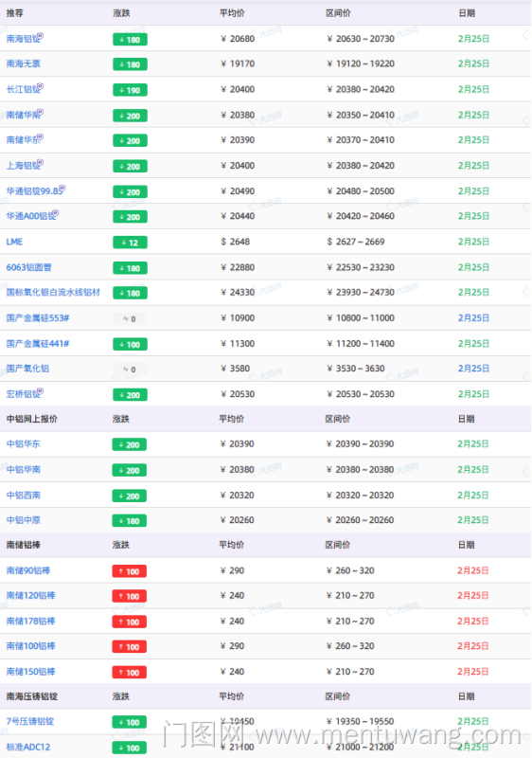Screen dimensions: 532x758
Task: Click the grey 0 badge for 国产金属硅553#
Action: (x=130, y=319)
